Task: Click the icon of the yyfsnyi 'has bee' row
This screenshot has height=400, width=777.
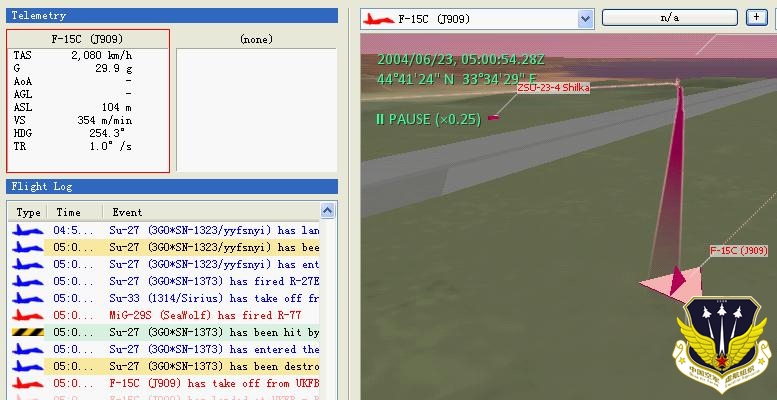Action: 28,247
